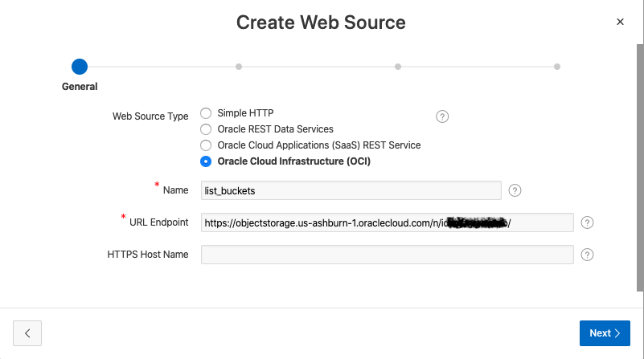The image size is (644, 359).
Task: Select the fourth wizard step dot
Action: coord(557,67)
